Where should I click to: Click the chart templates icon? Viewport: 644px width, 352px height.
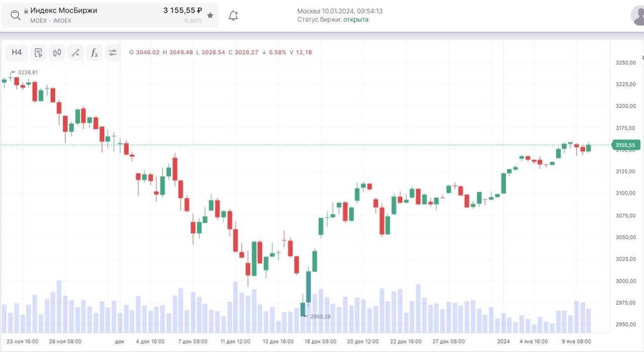coord(38,52)
